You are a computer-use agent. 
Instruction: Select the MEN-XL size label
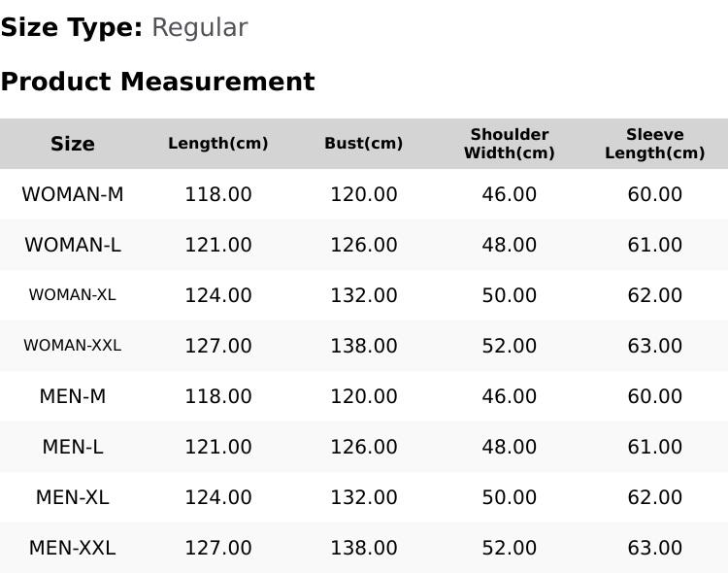tap(73, 497)
